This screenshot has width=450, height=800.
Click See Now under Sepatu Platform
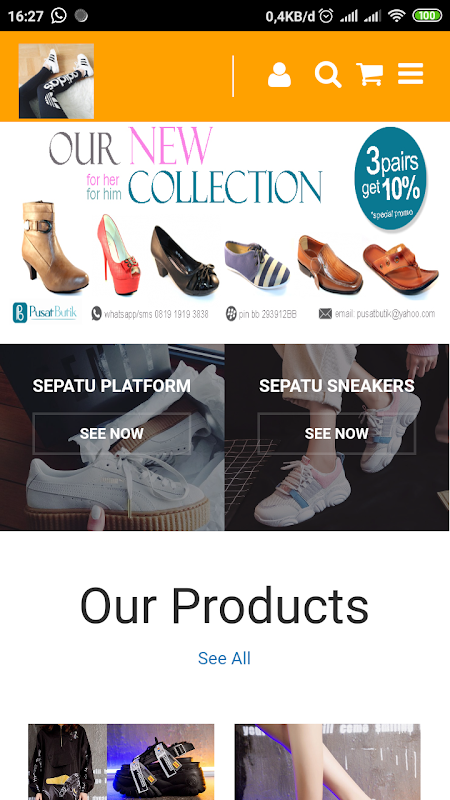pyautogui.click(x=112, y=434)
